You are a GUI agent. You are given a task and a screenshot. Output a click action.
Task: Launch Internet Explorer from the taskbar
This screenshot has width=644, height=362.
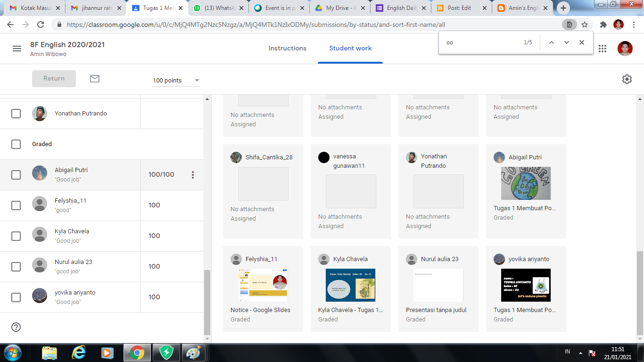pos(79,353)
